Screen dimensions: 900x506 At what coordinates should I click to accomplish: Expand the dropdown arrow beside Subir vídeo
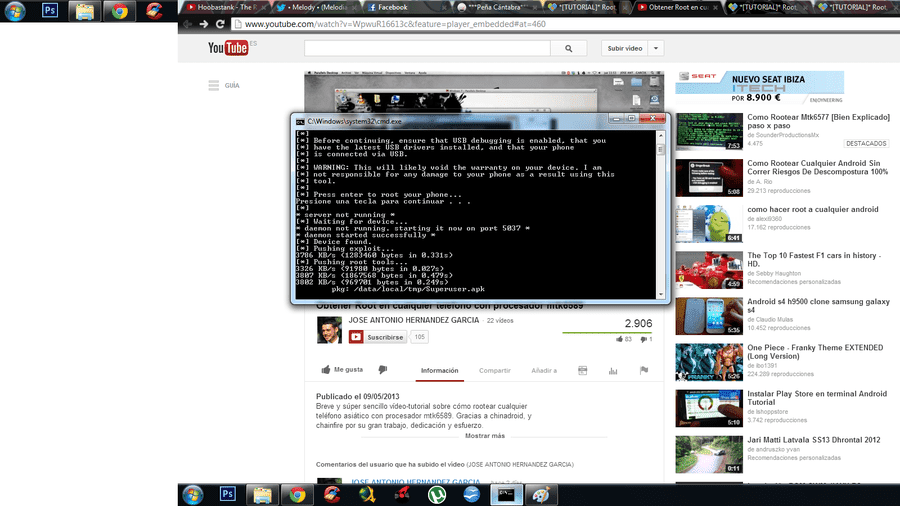(x=655, y=48)
